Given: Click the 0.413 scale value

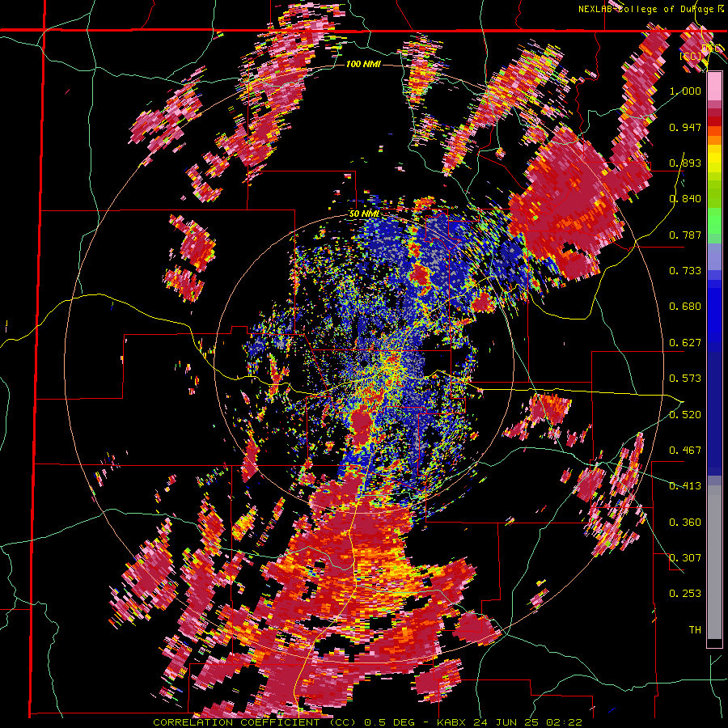Looking at the screenshot, I should click(685, 486).
